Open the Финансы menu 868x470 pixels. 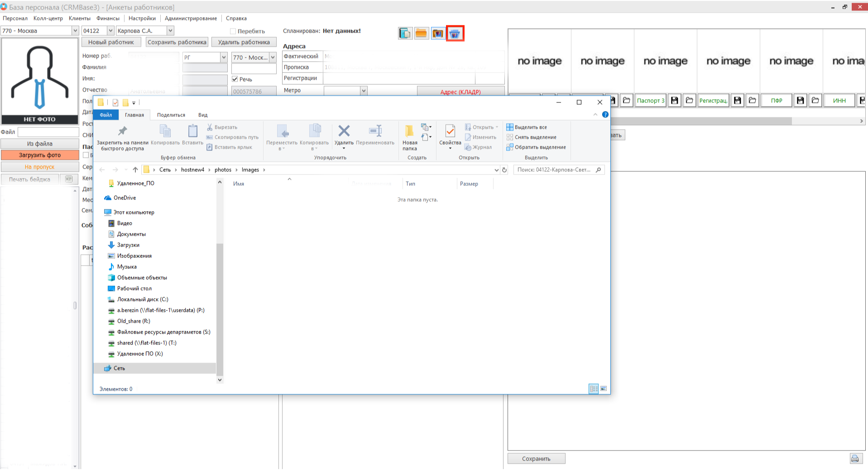pos(108,19)
